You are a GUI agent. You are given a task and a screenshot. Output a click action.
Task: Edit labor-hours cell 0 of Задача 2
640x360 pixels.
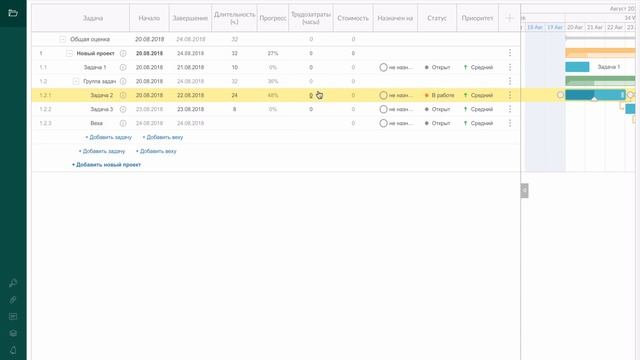pos(311,95)
